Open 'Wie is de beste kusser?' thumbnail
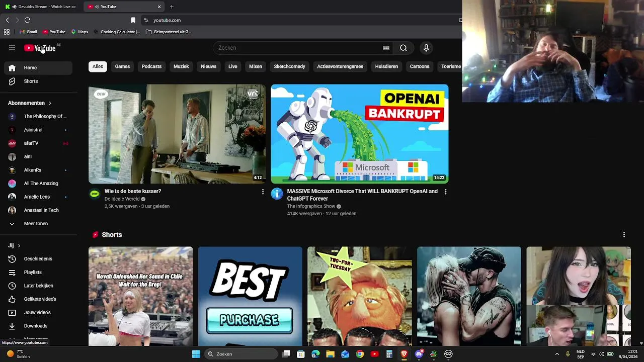Viewport: 644px width, 362px height. click(177, 134)
